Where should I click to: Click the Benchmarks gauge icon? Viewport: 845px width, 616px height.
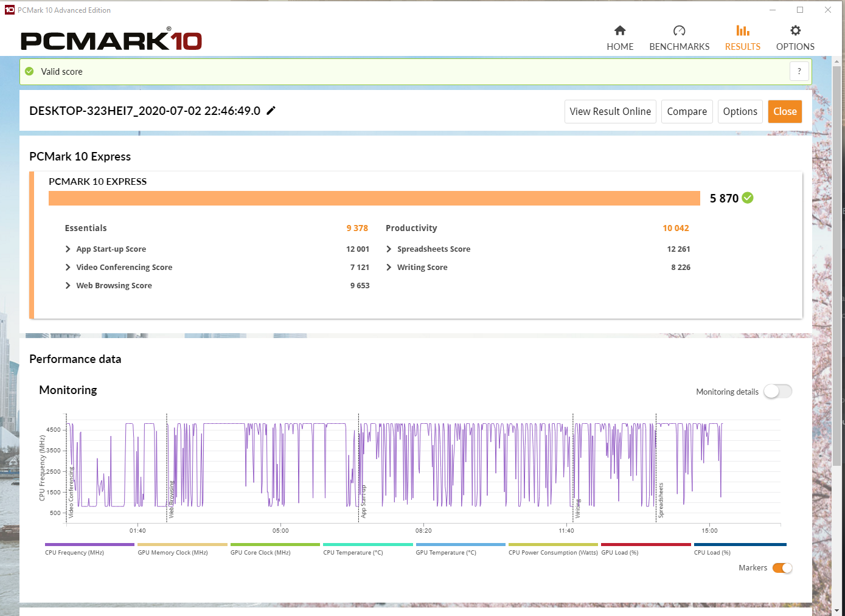[x=680, y=30]
